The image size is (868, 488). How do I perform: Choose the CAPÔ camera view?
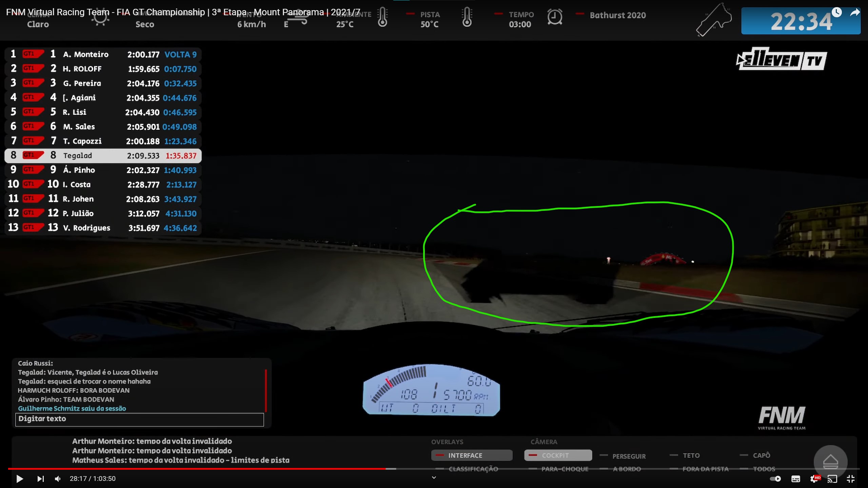coord(761,455)
